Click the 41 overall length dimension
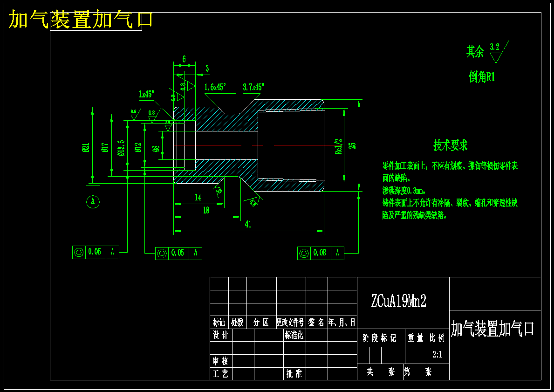 coord(248,224)
